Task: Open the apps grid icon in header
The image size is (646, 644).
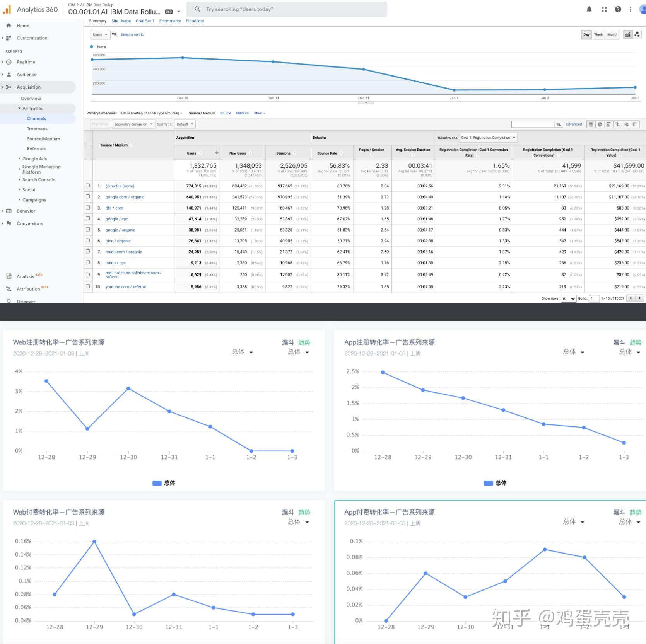Action: (604, 9)
